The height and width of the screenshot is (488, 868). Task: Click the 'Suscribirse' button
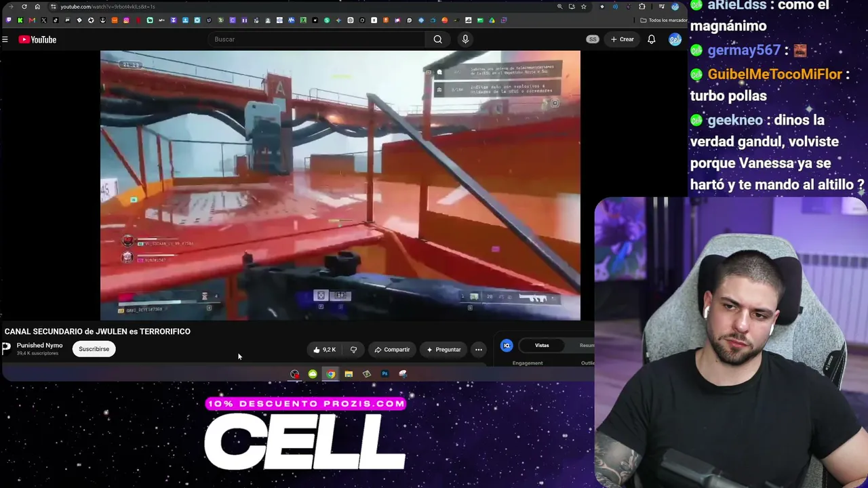click(94, 349)
